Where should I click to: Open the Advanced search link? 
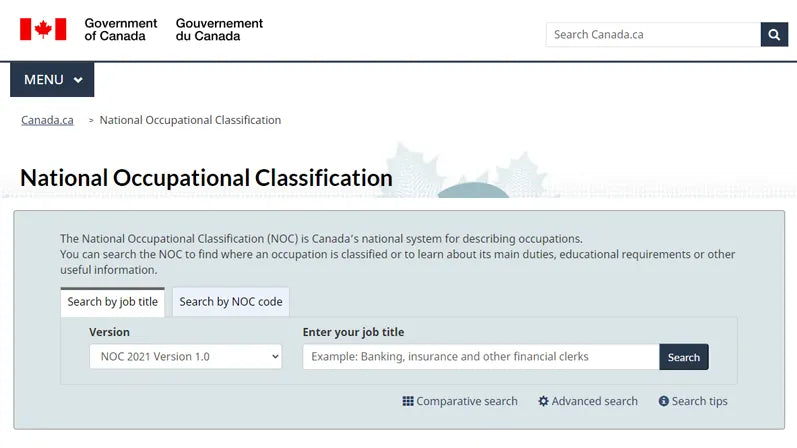[594, 401]
